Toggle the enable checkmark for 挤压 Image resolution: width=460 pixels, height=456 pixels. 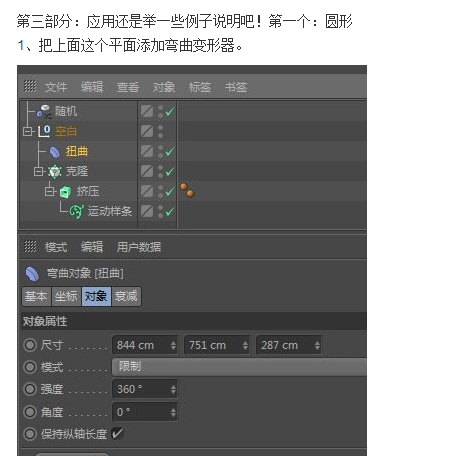(x=170, y=191)
